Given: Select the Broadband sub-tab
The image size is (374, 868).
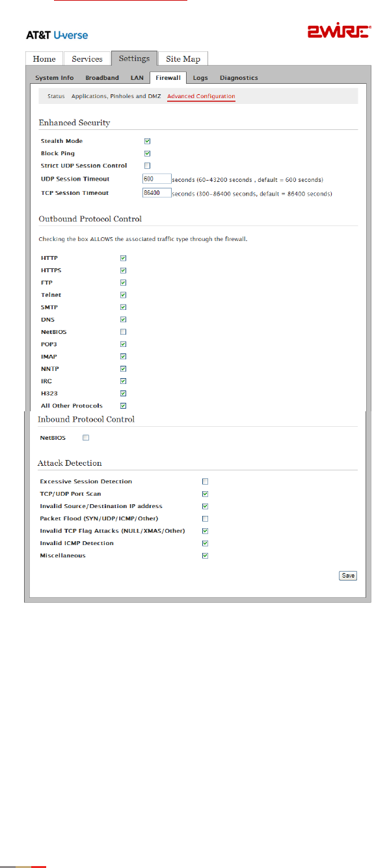Looking at the screenshot, I should point(102,78).
